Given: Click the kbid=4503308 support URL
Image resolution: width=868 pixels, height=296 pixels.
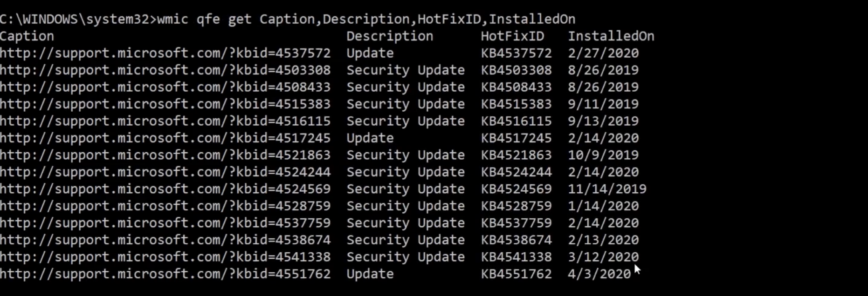Looking at the screenshot, I should click(x=165, y=70).
